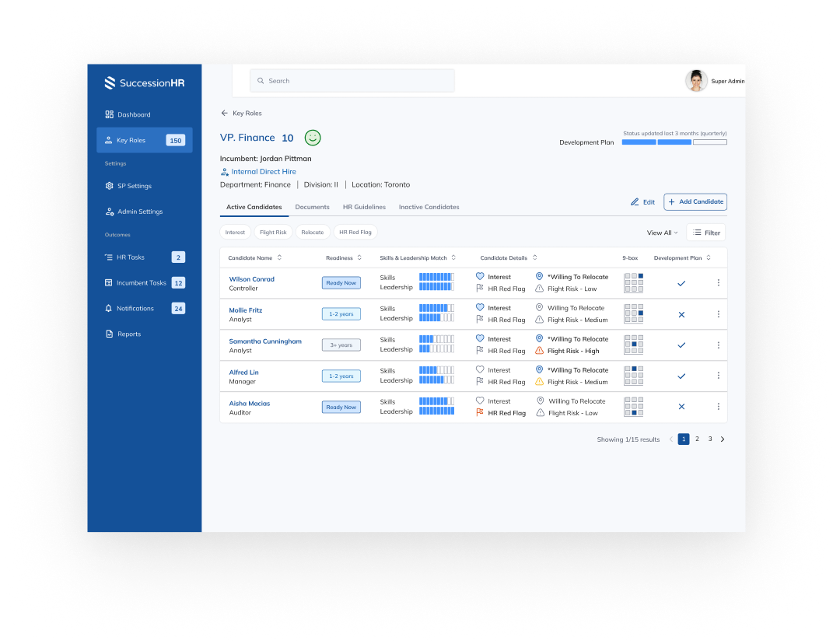
Task: Open the Dashboard from the sidebar
Action: (133, 114)
